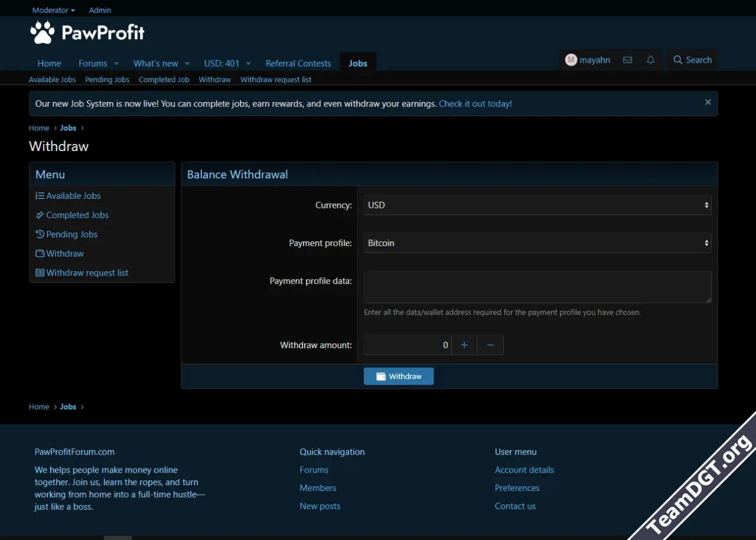This screenshot has height=540, width=756.
Task: Select Withdraw request list in sidebar Menu
Action: click(x=87, y=273)
